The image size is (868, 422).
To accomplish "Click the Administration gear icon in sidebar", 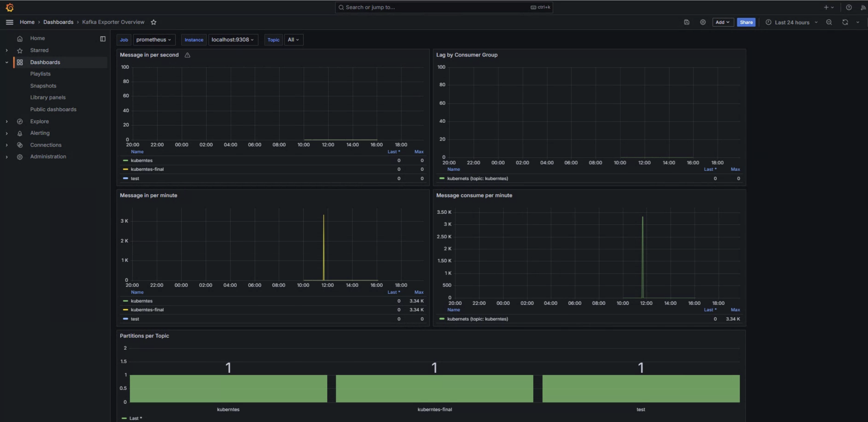I will tap(20, 157).
